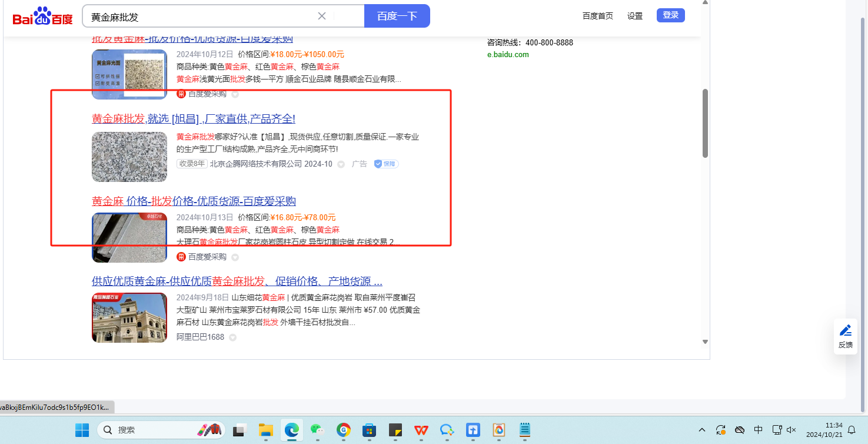This screenshot has width=868, height=444.
Task: Click the 黄金麻批发 search input field
Action: pos(200,16)
